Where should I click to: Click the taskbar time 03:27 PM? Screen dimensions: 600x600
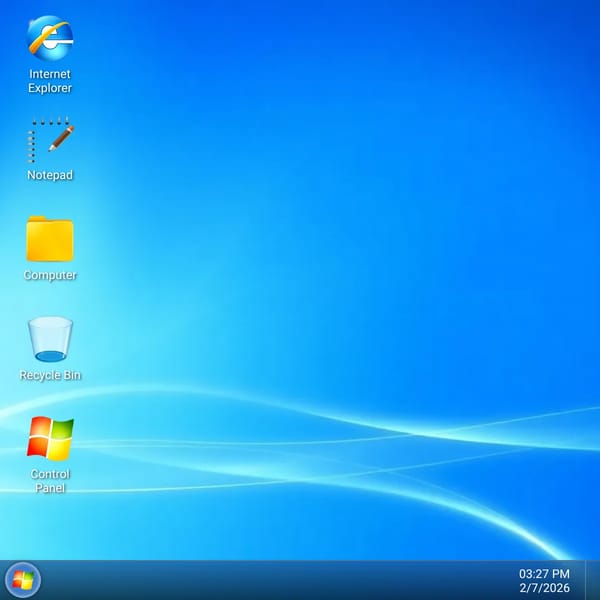[544, 574]
